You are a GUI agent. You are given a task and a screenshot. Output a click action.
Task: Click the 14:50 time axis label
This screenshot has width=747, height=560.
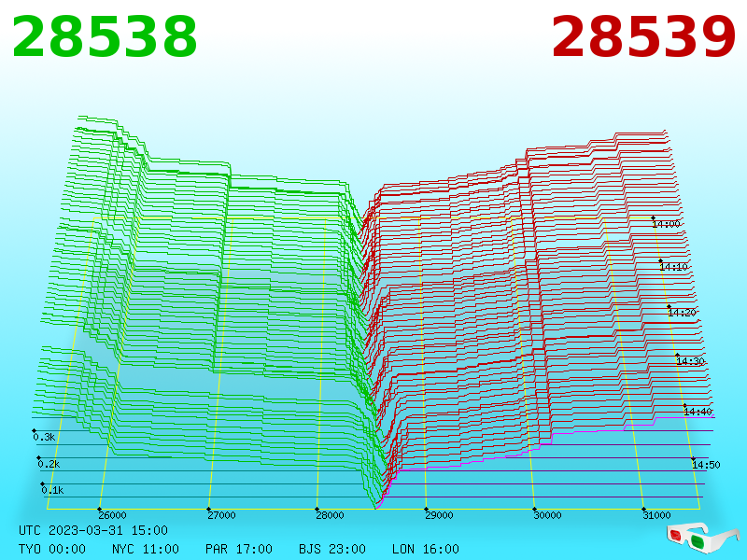pyautogui.click(x=706, y=465)
